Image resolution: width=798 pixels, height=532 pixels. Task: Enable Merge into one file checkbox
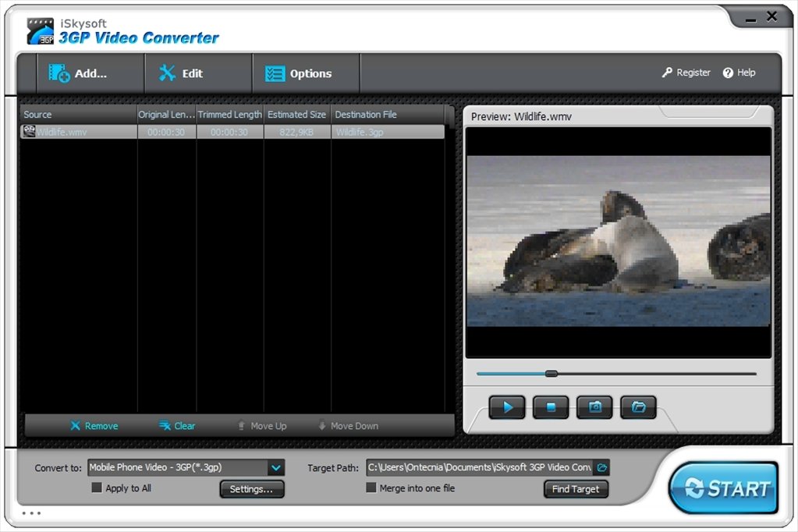pyautogui.click(x=371, y=488)
